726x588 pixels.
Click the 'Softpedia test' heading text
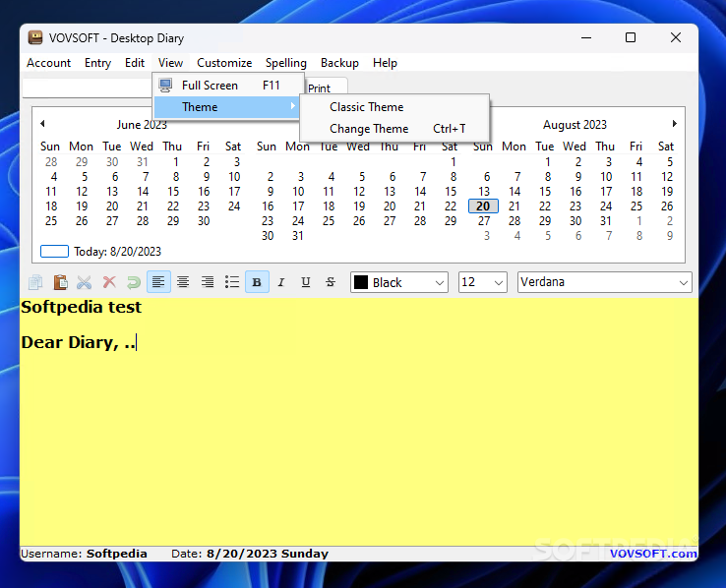coord(81,307)
